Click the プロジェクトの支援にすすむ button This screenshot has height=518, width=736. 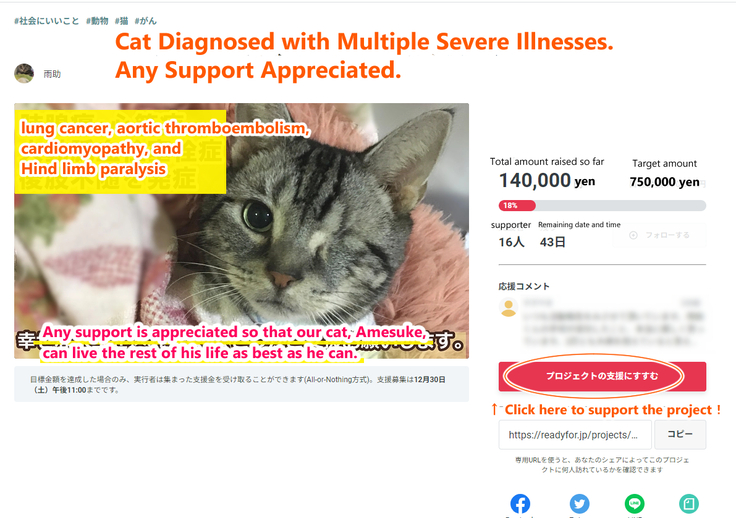pyautogui.click(x=602, y=376)
